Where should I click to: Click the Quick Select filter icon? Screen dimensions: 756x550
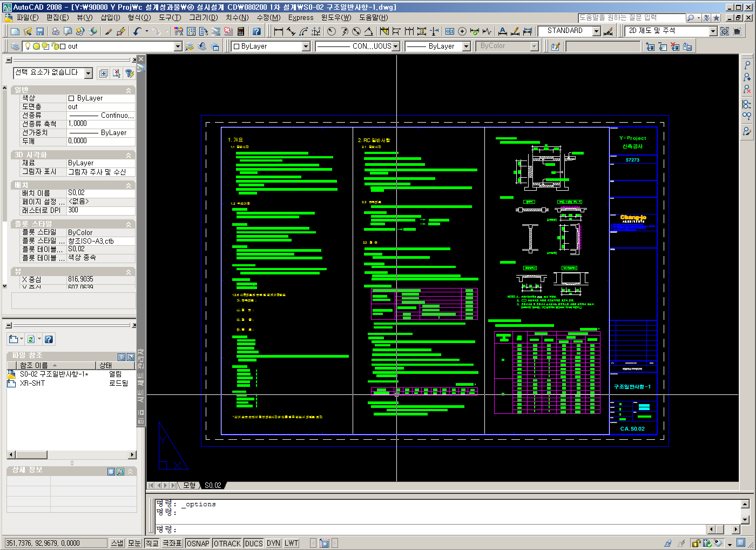(129, 73)
